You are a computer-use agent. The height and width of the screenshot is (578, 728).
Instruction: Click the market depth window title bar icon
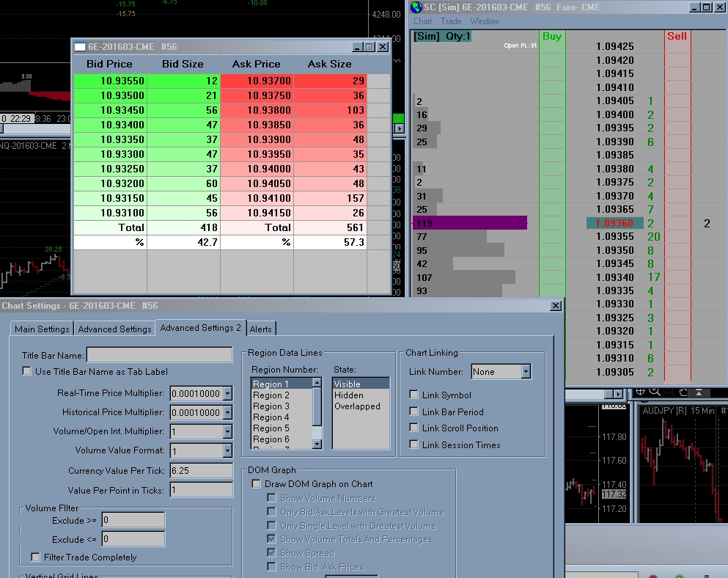tap(80, 46)
